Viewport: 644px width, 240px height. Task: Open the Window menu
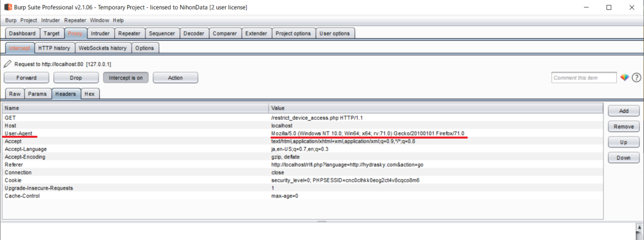tap(100, 20)
